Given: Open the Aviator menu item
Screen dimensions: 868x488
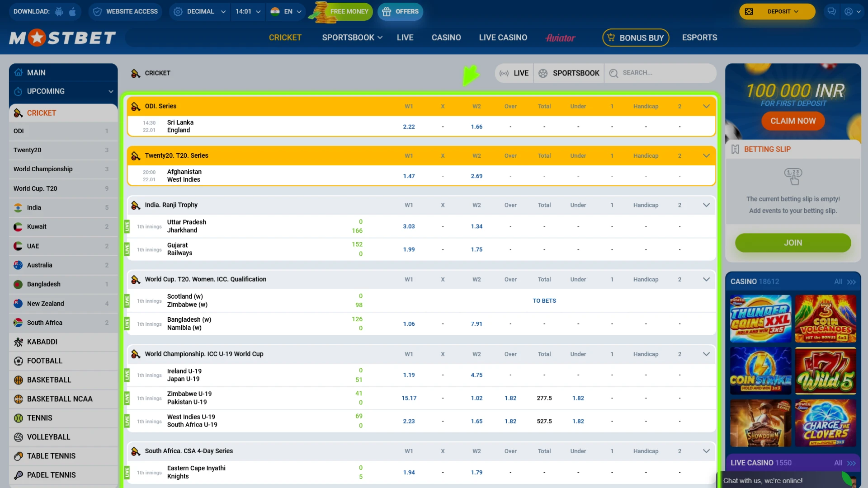Looking at the screenshot, I should coord(560,38).
